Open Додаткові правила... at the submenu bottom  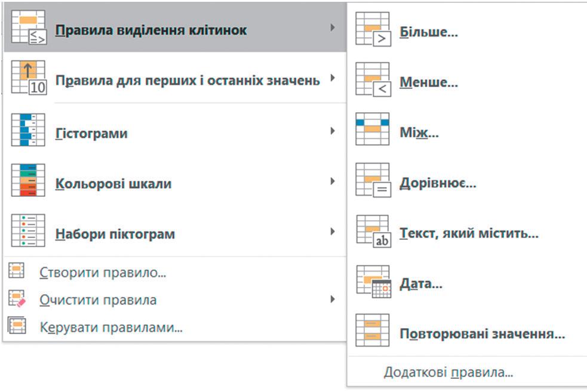point(448,373)
